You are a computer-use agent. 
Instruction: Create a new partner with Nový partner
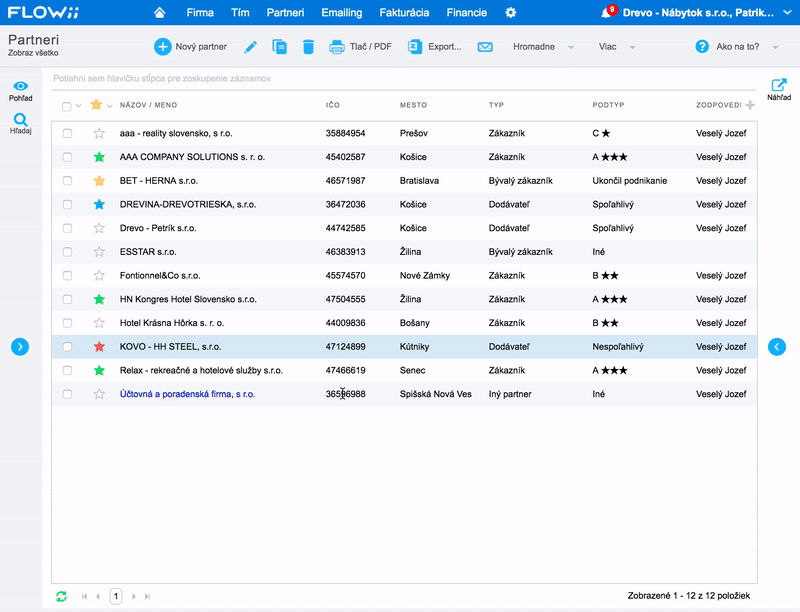tap(190, 47)
